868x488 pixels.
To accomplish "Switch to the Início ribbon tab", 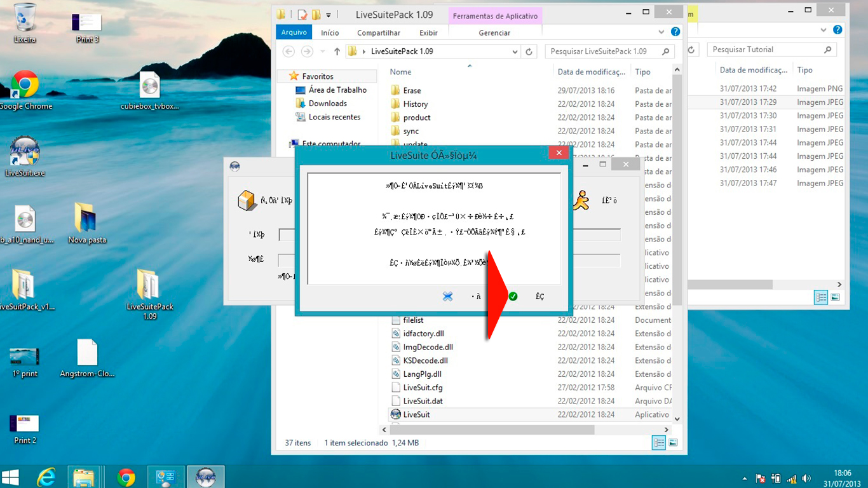I will coord(330,32).
